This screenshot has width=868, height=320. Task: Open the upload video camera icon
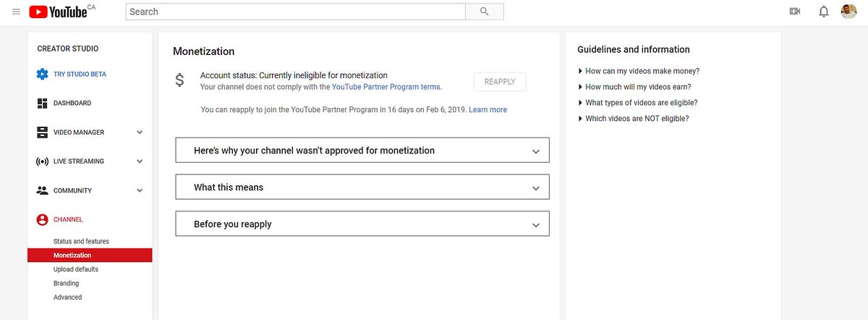(x=795, y=12)
